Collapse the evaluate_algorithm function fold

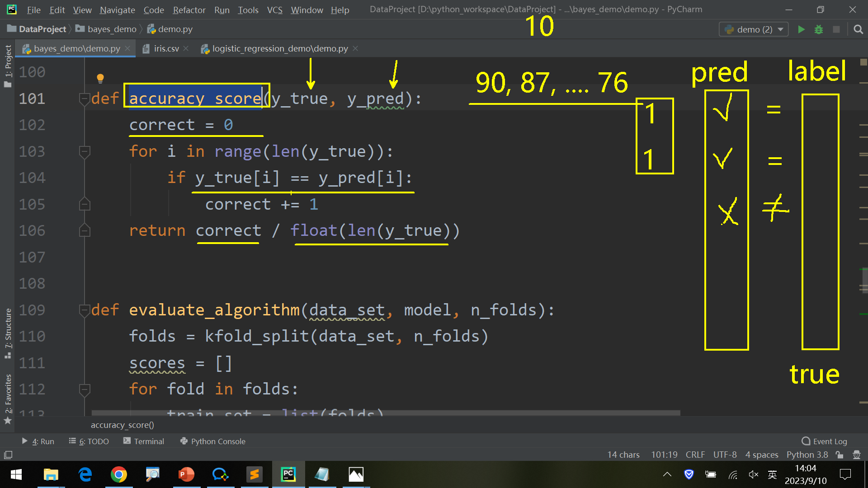(85, 310)
